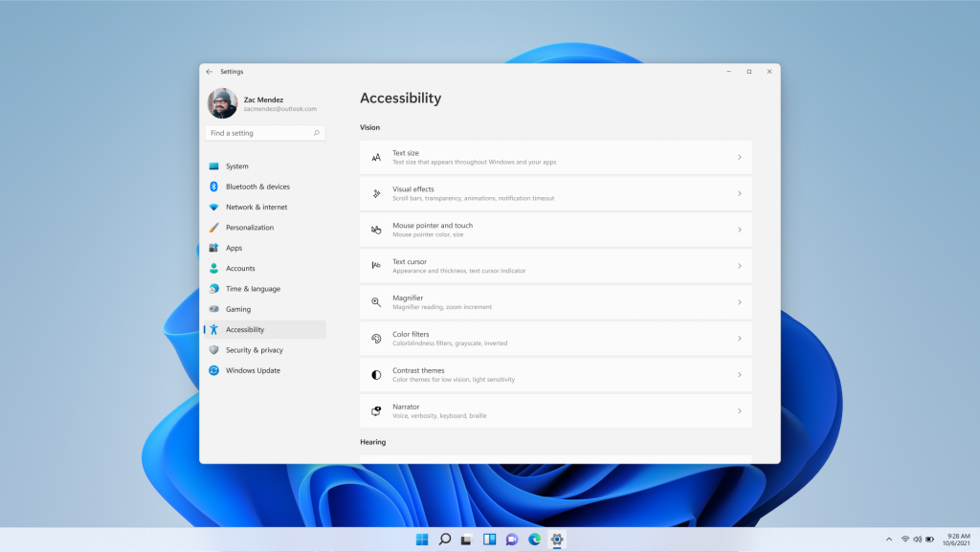This screenshot has height=552, width=980.
Task: Open Network & internet category
Action: 265,207
